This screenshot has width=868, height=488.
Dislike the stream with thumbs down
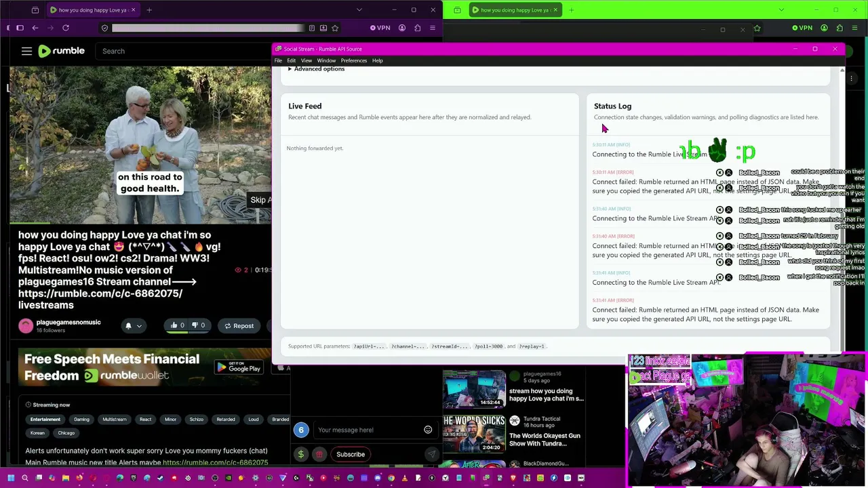pos(198,326)
